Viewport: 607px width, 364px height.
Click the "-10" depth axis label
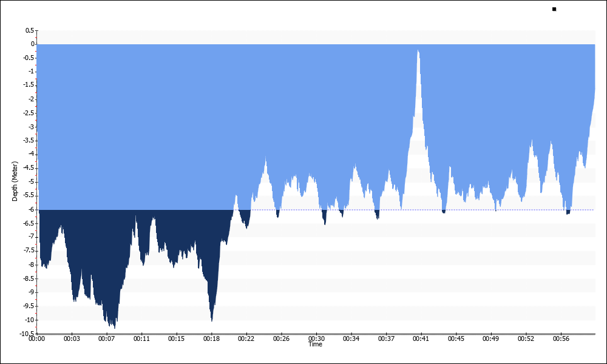(30, 320)
